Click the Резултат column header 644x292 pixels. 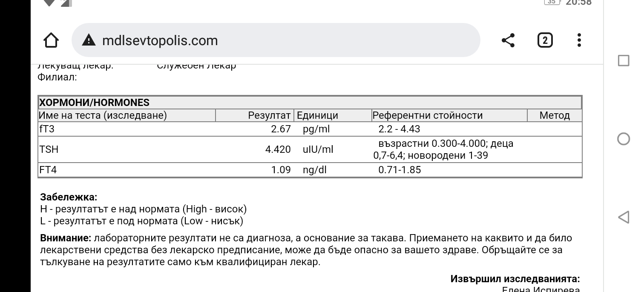[269, 115]
